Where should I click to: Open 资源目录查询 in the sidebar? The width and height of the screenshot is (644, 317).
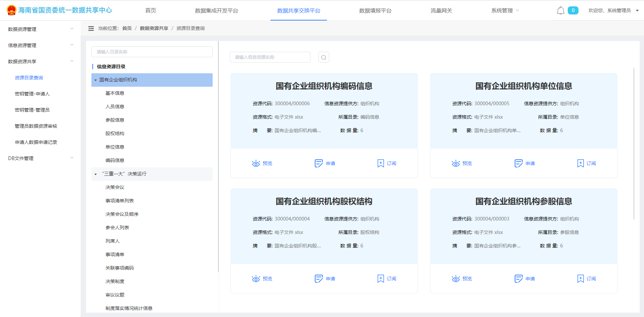[29, 78]
